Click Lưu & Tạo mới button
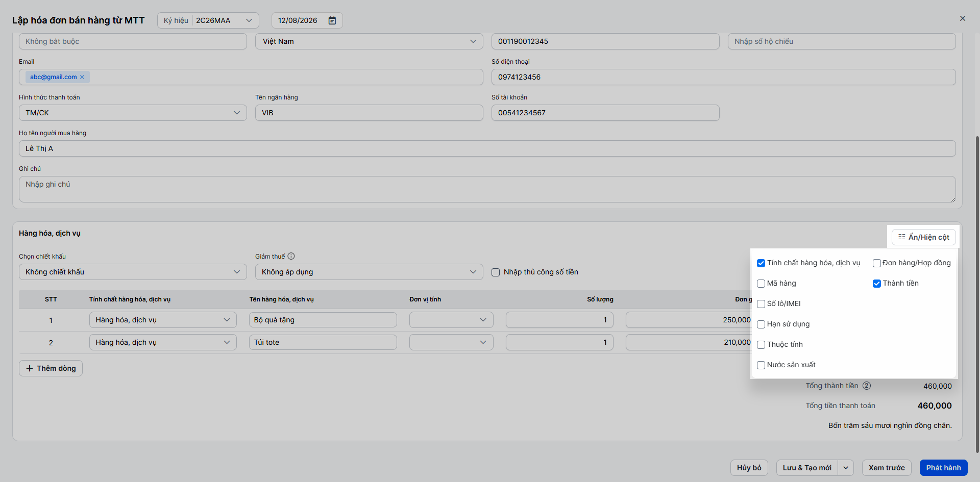This screenshot has height=482, width=980. point(807,468)
